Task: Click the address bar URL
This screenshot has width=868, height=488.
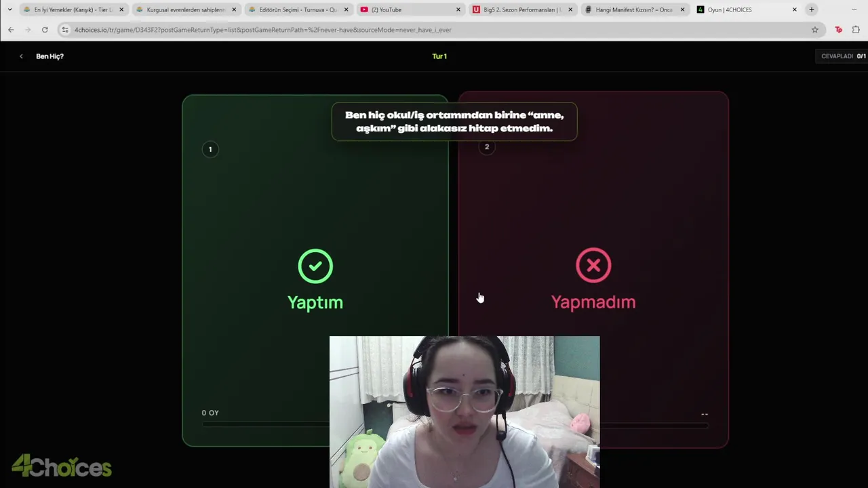Action: 262,30
